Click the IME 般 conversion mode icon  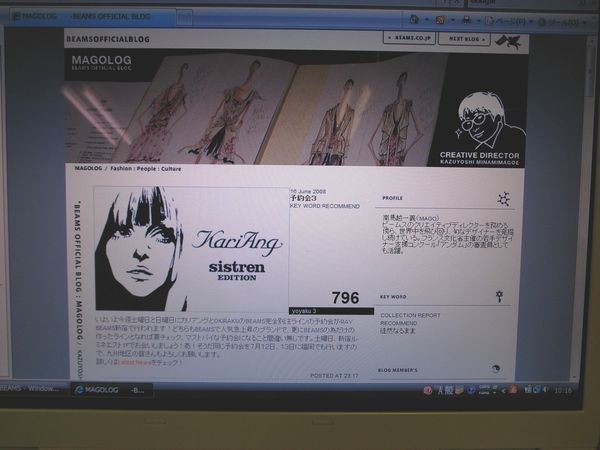[x=448, y=390]
